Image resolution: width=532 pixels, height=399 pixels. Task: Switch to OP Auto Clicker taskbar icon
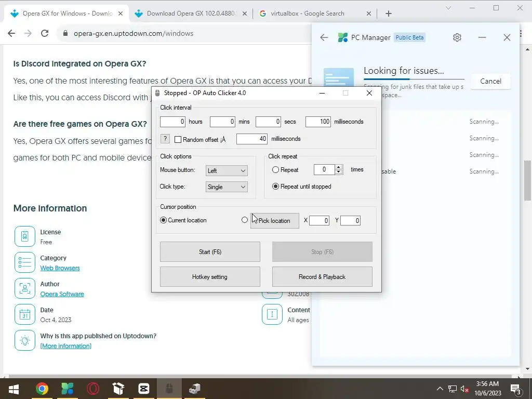click(x=169, y=389)
